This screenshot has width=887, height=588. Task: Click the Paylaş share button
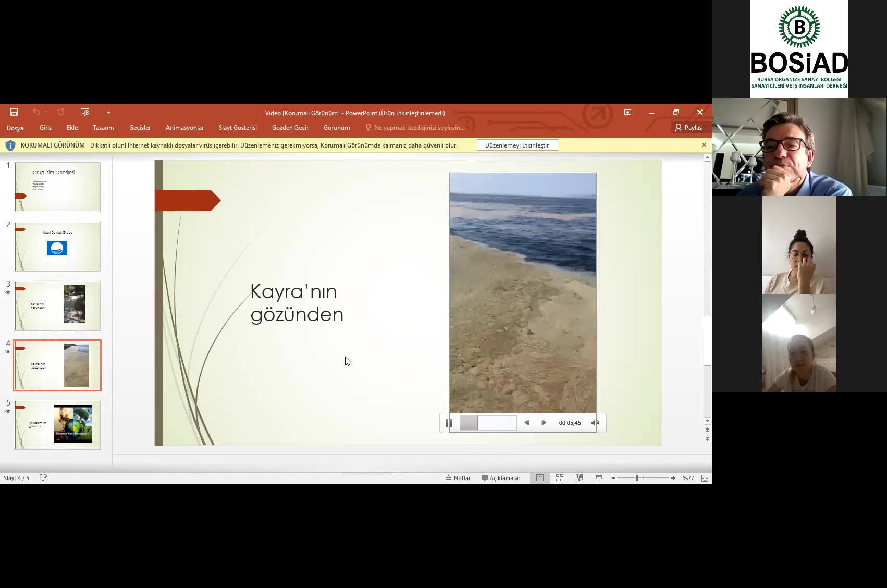coord(688,128)
